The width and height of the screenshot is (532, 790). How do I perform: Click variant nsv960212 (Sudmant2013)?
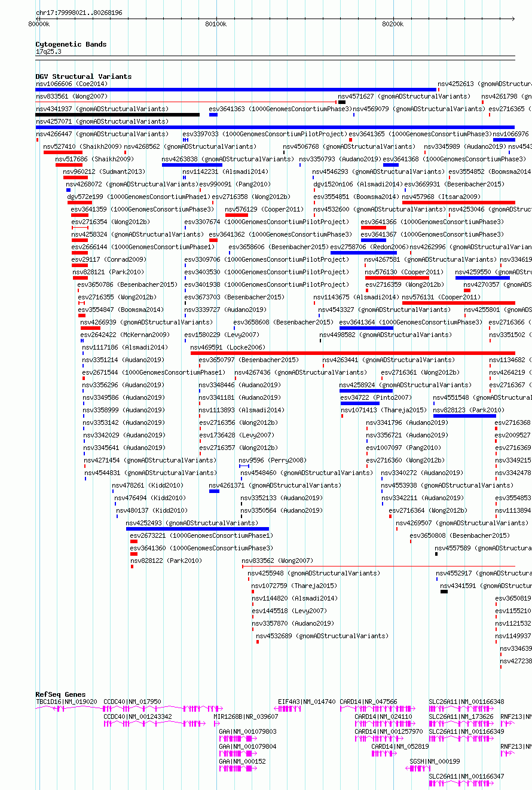104,172
